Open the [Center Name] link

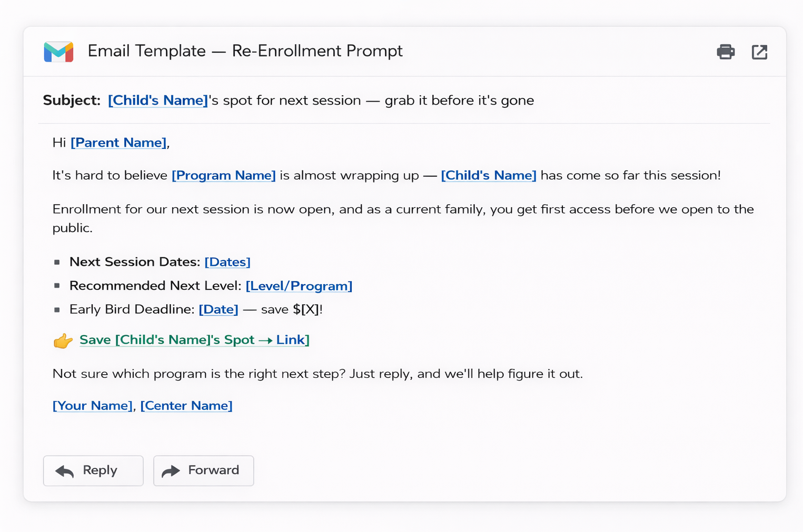(x=186, y=406)
